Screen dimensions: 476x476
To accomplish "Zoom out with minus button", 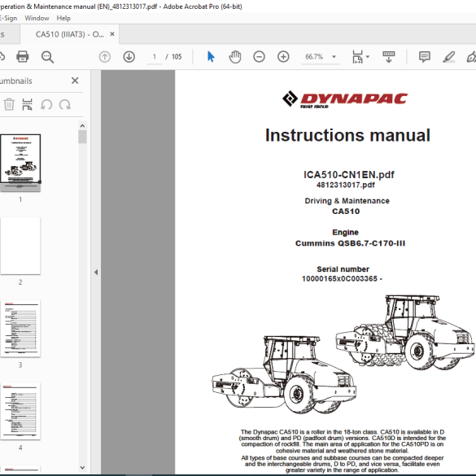I will 259,57.
